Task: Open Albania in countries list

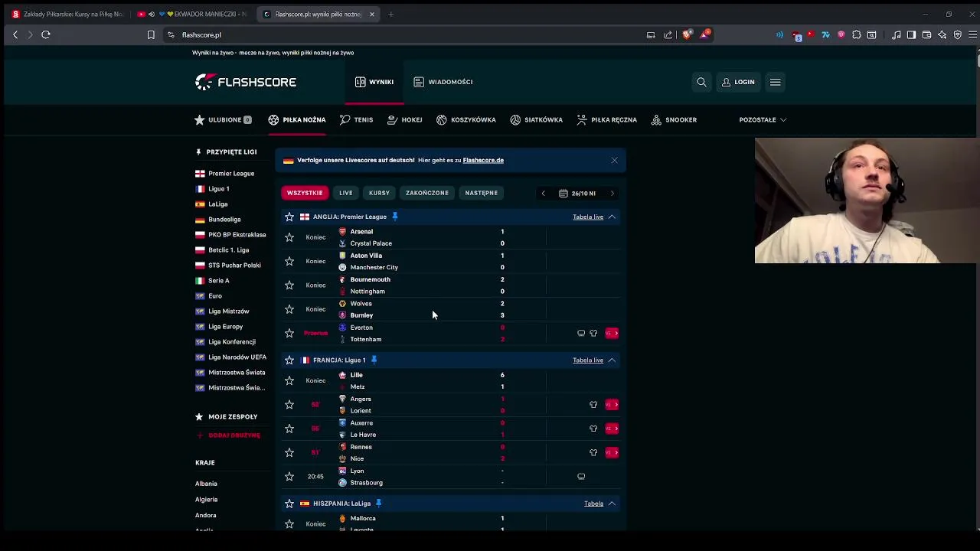Action: (x=206, y=484)
